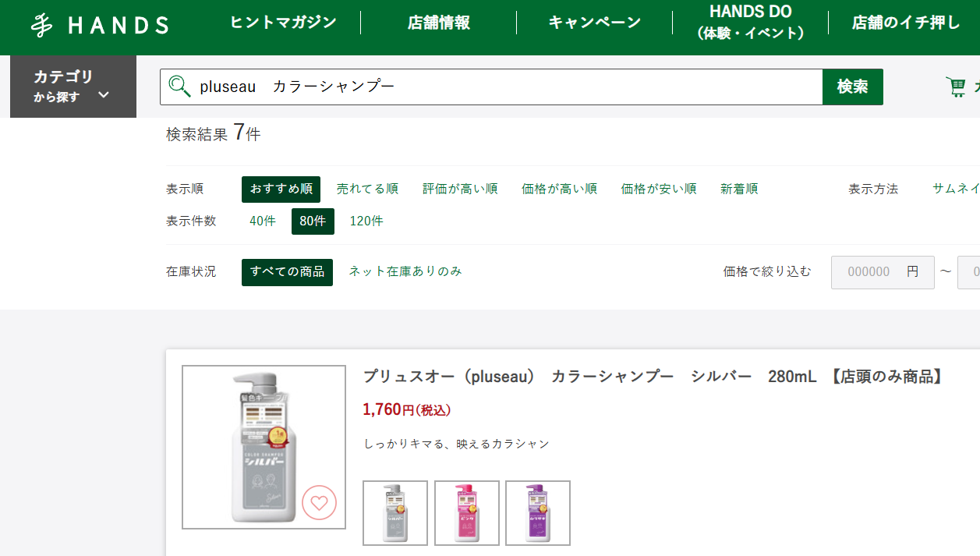Add silver shampoo to favorites heart
Image resolution: width=980 pixels, height=556 pixels.
point(319,503)
